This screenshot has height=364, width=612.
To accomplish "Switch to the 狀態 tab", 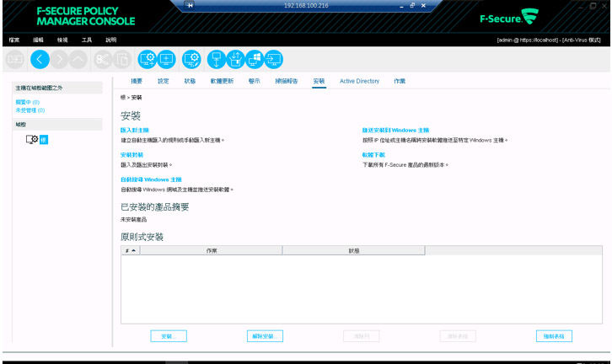I will [190, 81].
